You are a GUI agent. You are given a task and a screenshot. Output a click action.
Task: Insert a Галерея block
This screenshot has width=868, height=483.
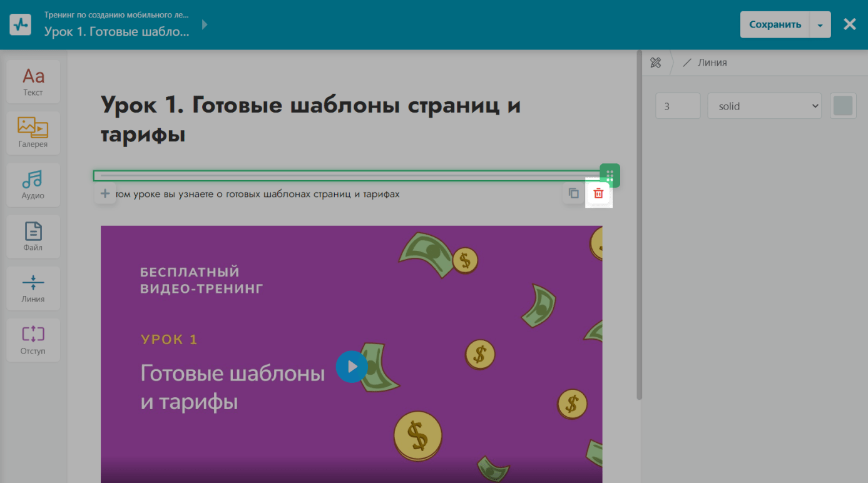pyautogui.click(x=33, y=133)
